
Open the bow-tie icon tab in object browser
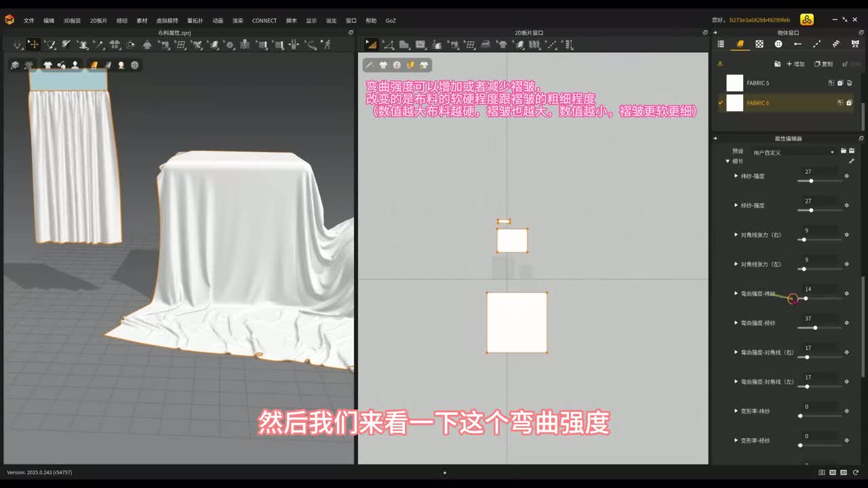[855, 44]
